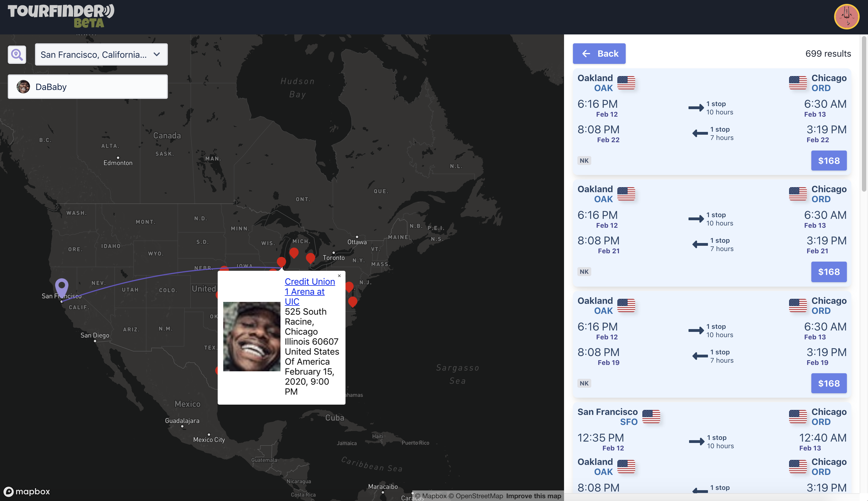868x501 pixels.
Task: Click the Improve this map link
Action: [533, 496]
